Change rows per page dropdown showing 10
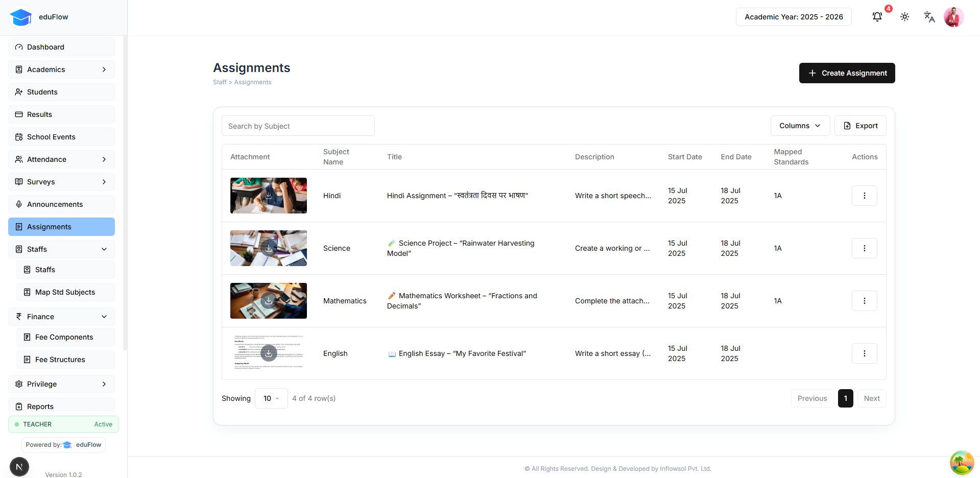The image size is (980, 478). pos(271,398)
